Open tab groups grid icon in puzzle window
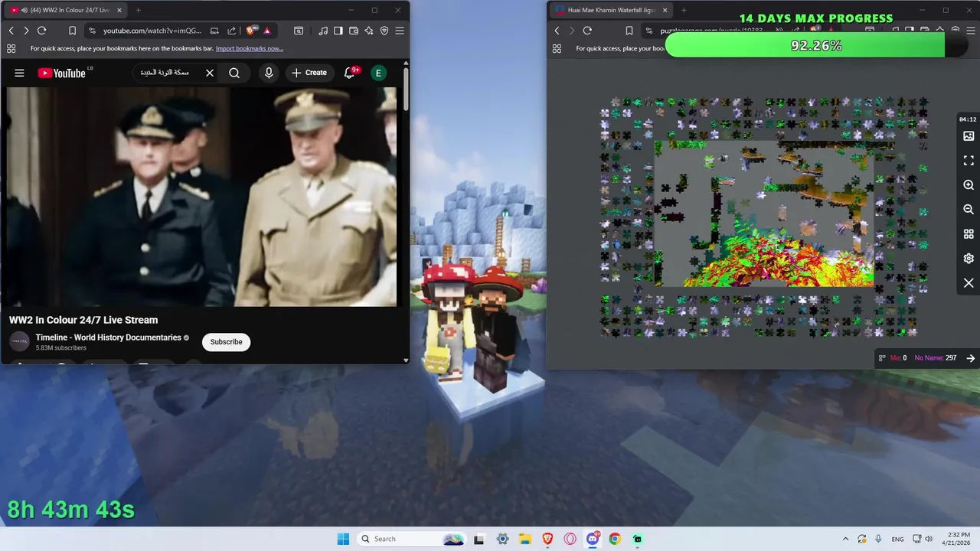 (557, 48)
